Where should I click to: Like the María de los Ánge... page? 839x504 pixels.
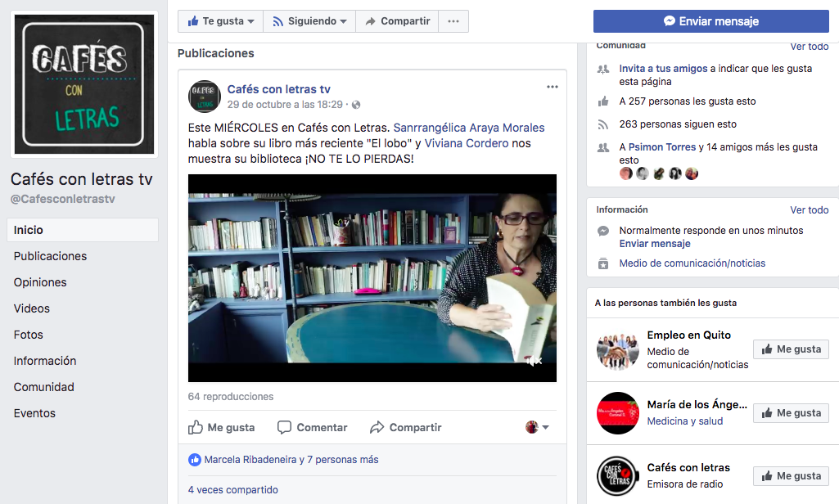click(791, 413)
